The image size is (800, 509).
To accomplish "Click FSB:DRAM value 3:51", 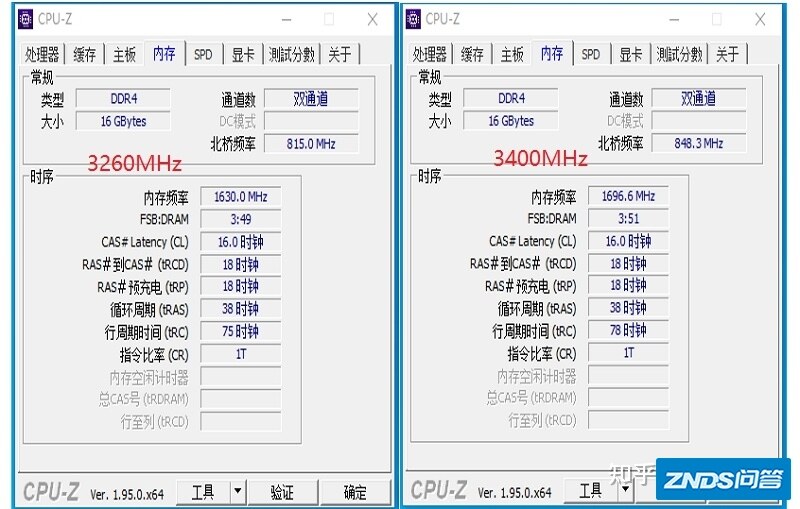I will pyautogui.click(x=628, y=218).
